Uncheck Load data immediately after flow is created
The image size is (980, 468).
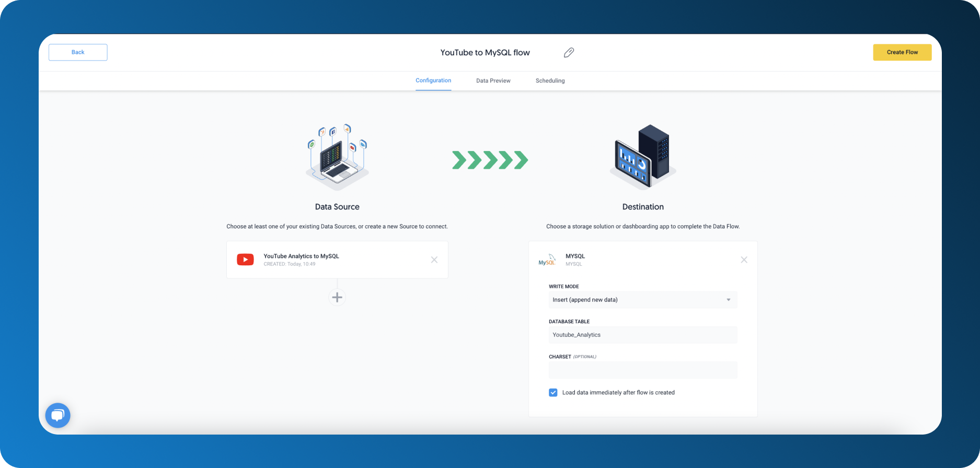click(x=553, y=393)
